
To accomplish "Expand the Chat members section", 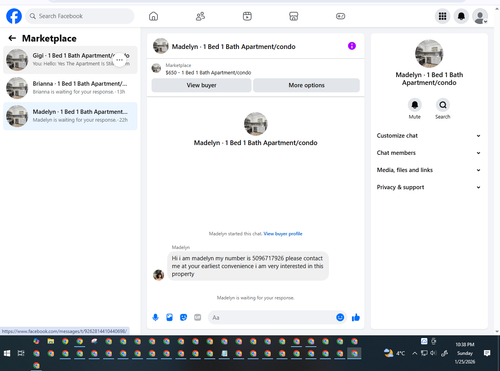I will pos(429,153).
